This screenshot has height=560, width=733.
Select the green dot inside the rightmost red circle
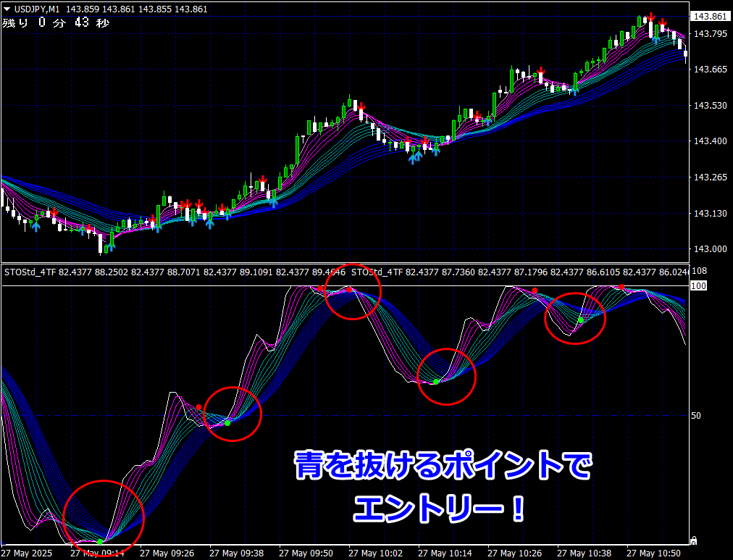(x=581, y=320)
